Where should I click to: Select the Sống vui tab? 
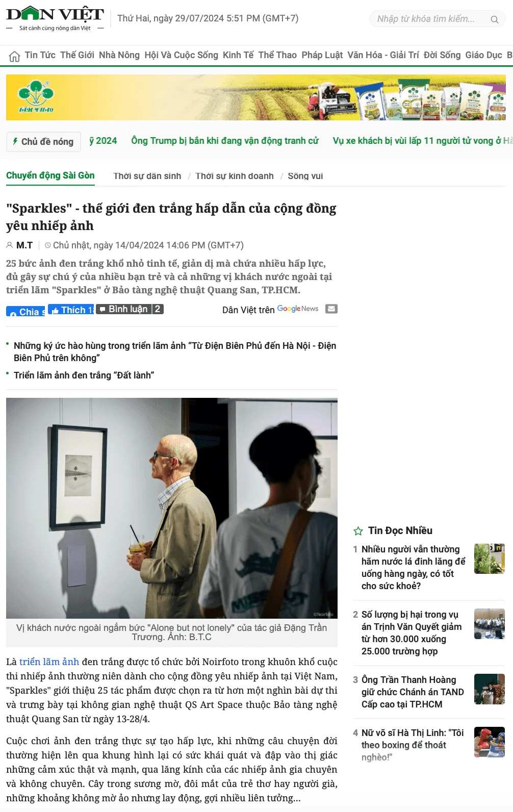(x=305, y=176)
